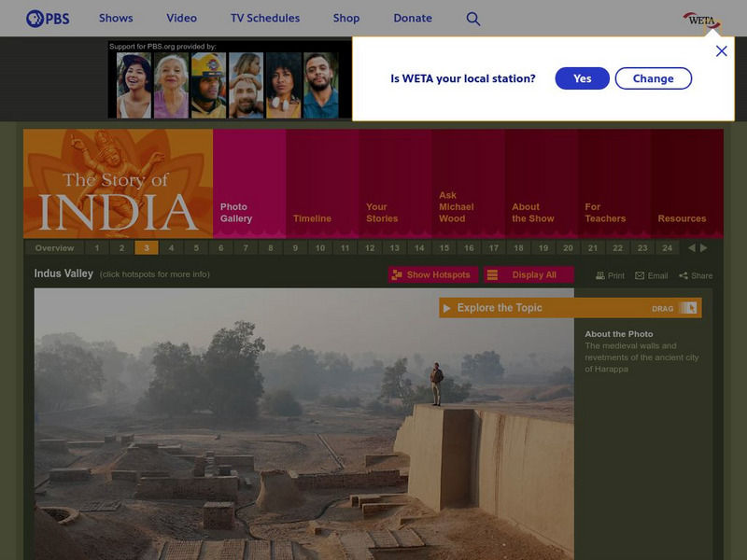Open the Ask Michael Wood section
The height and width of the screenshot is (560, 747).
click(454, 207)
